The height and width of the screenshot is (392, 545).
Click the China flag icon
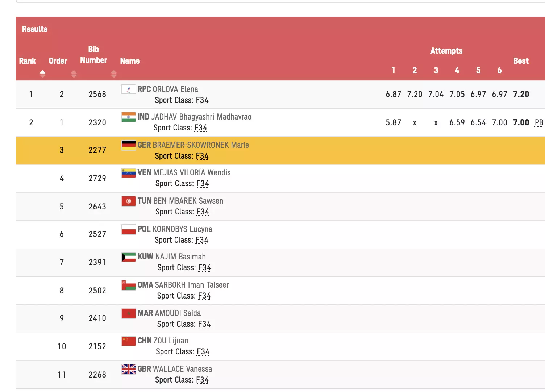click(128, 341)
